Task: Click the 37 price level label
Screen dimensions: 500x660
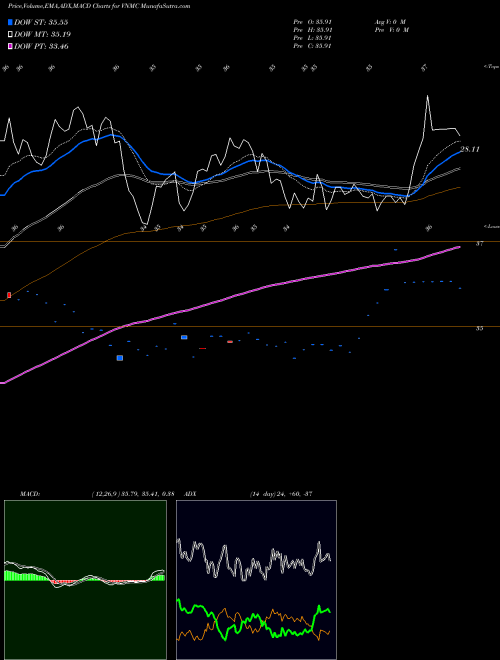Action: tap(479, 244)
